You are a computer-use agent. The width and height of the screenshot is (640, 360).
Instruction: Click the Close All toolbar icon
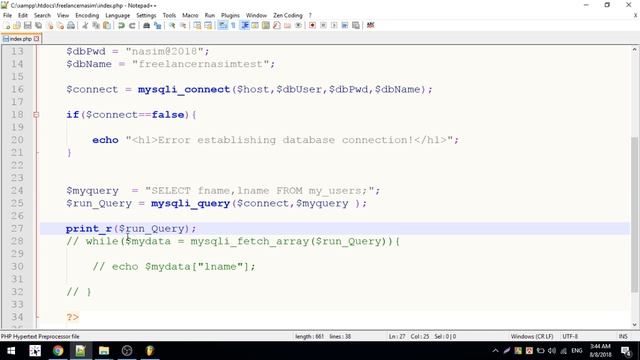(60, 25)
